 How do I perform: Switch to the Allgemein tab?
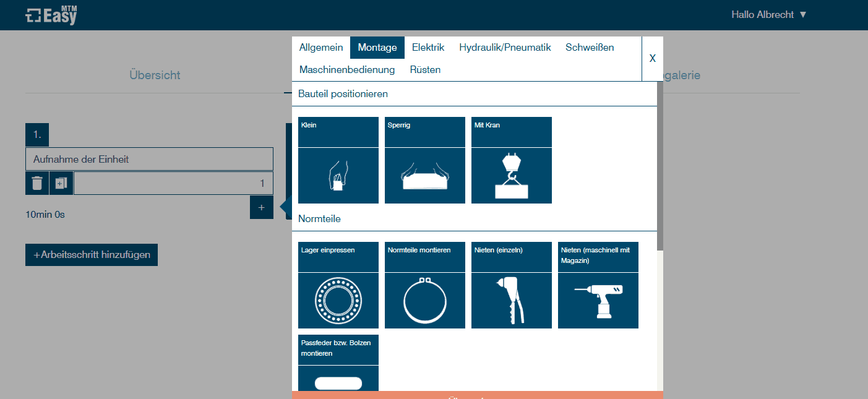[320, 48]
